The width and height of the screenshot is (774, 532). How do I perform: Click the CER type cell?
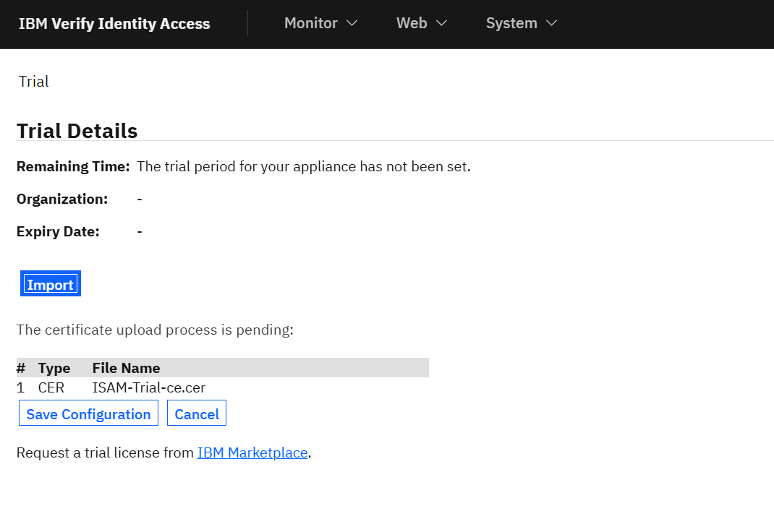pos(51,387)
